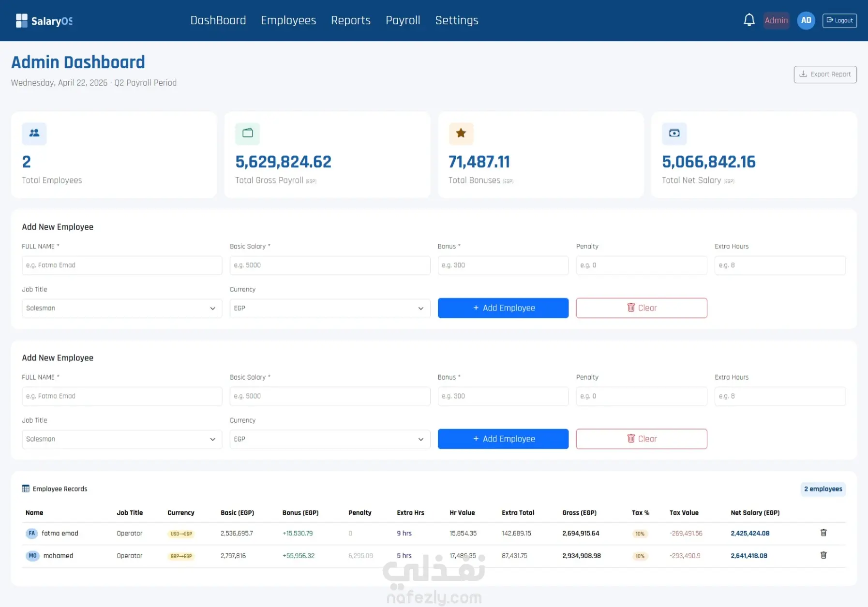Click the Total Gross Payroll wallet icon

[x=248, y=133]
